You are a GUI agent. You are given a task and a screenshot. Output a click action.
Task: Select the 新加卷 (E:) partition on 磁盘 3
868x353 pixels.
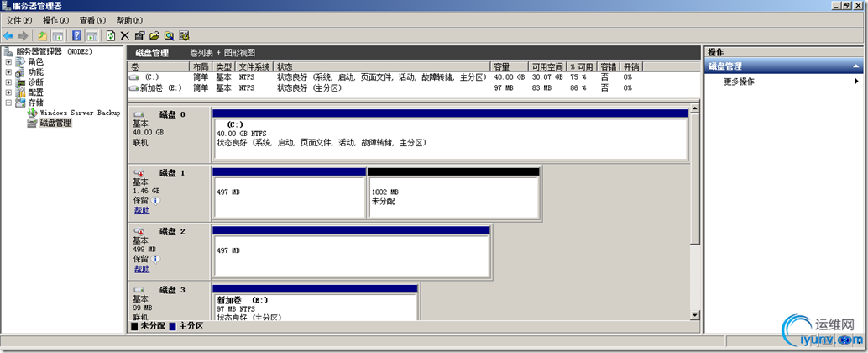[x=315, y=303]
